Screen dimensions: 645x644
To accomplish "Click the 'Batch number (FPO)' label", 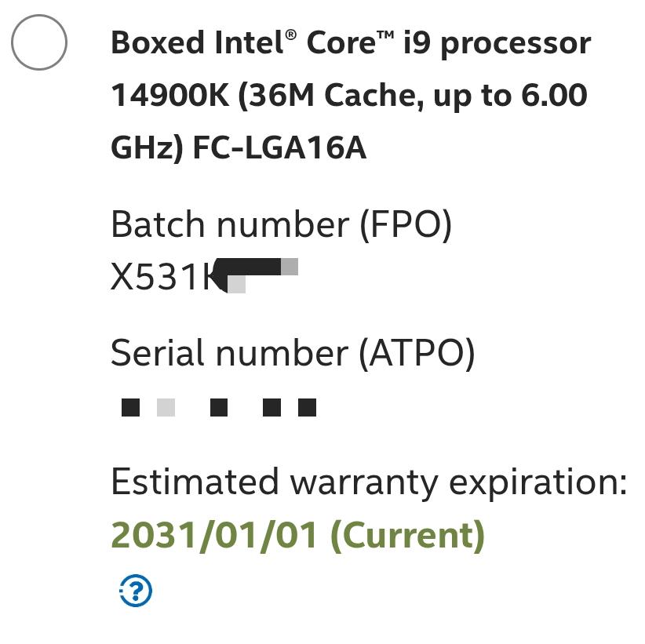I will click(x=281, y=225).
